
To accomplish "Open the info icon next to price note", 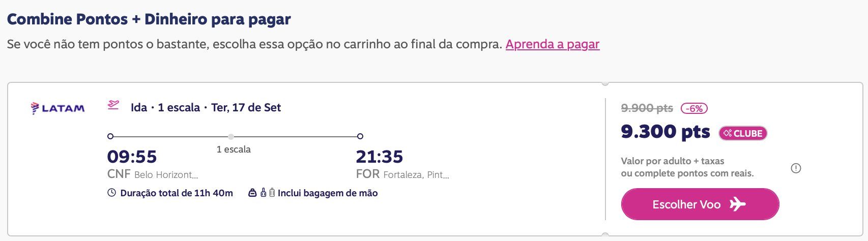I will click(x=796, y=168).
